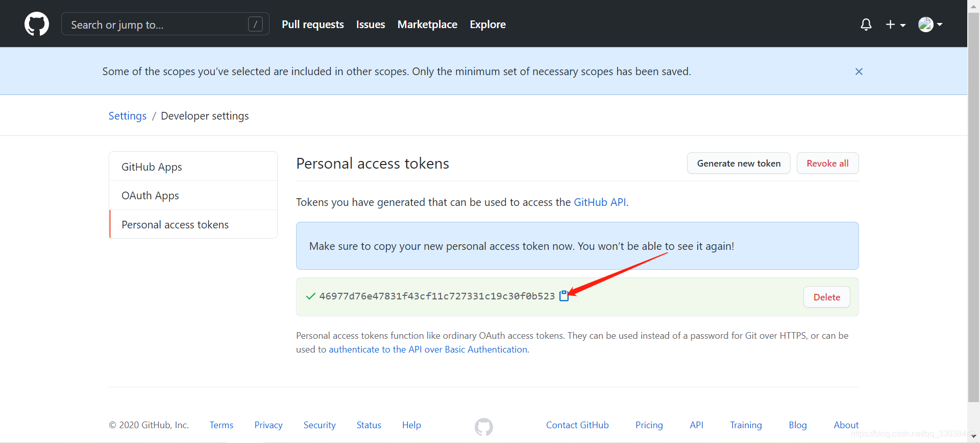Copy the token with clipboard icon
The image size is (980, 443).
click(x=564, y=296)
